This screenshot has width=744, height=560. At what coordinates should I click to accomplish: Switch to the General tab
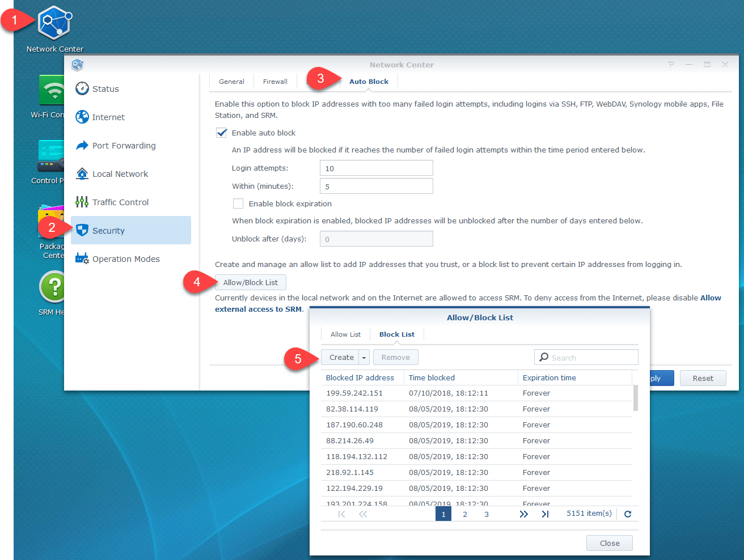click(231, 82)
